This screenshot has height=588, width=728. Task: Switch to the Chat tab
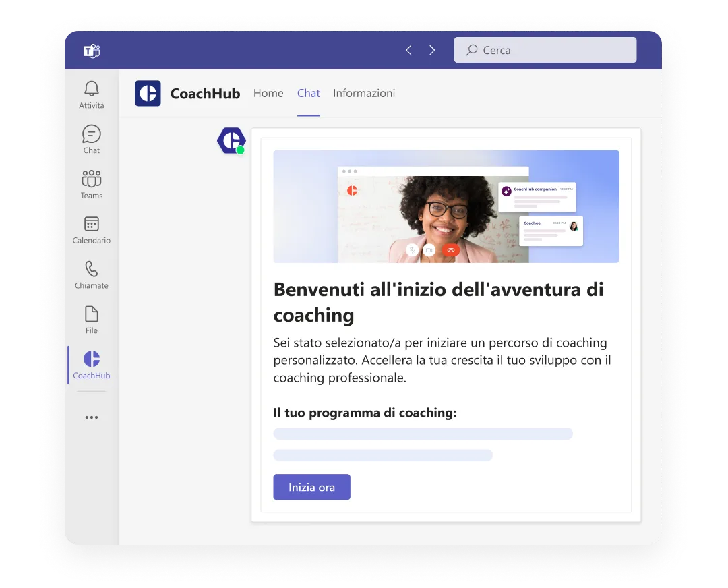308,93
